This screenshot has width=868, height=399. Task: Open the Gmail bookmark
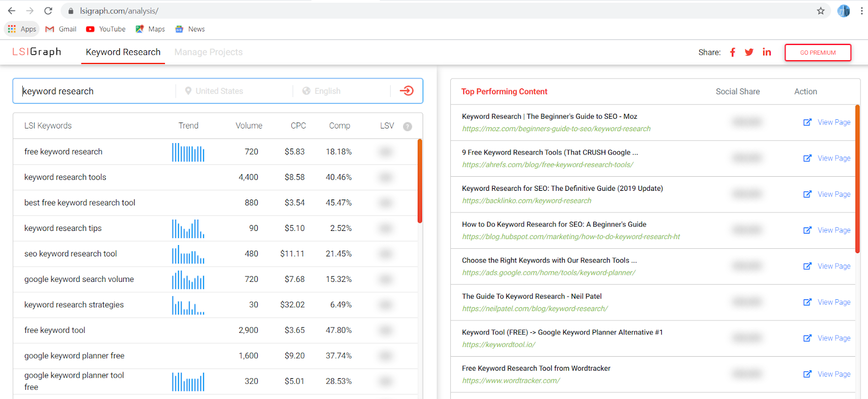click(x=61, y=29)
